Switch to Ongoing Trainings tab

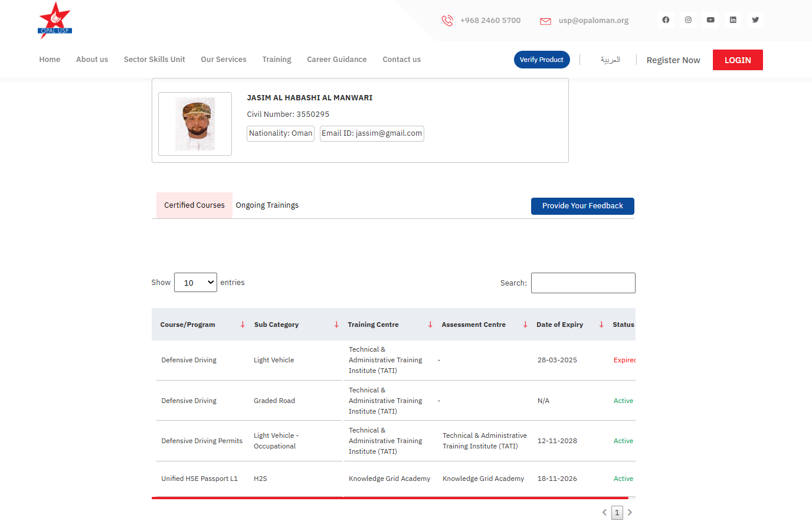coord(267,205)
